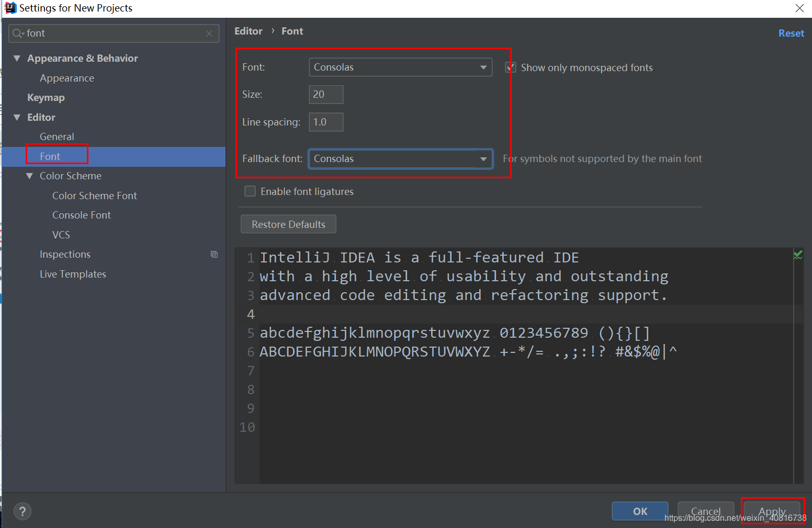Click the Editor category label in tree

tap(41, 118)
